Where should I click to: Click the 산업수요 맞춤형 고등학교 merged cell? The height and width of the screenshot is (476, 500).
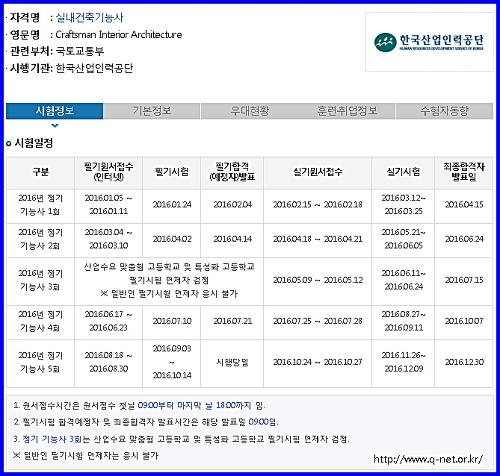tap(169, 280)
